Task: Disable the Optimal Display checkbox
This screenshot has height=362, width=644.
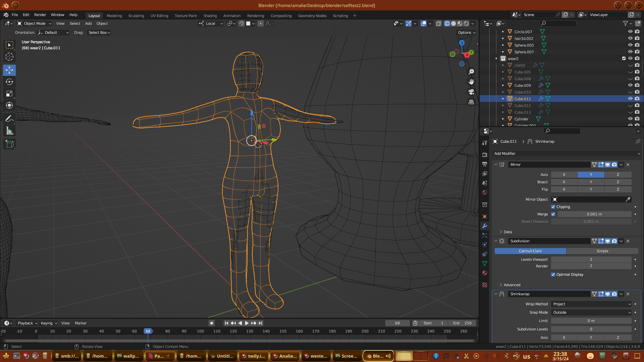Action: click(x=553, y=275)
